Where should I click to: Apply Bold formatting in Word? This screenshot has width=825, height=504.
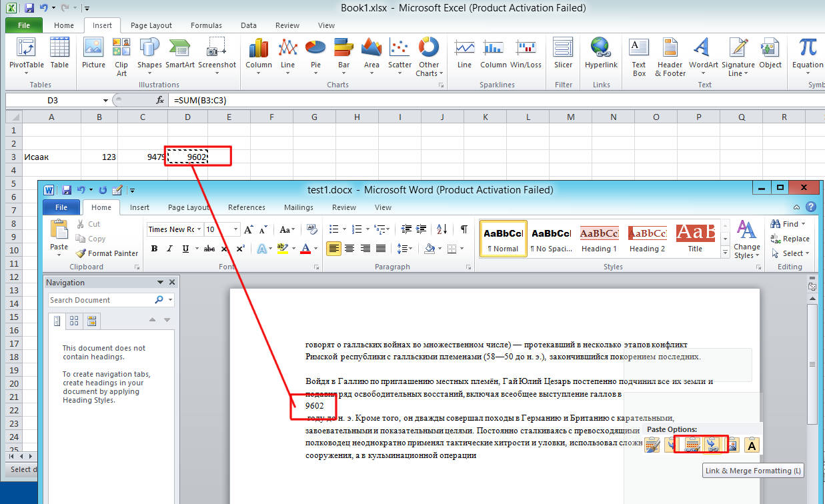coord(154,249)
